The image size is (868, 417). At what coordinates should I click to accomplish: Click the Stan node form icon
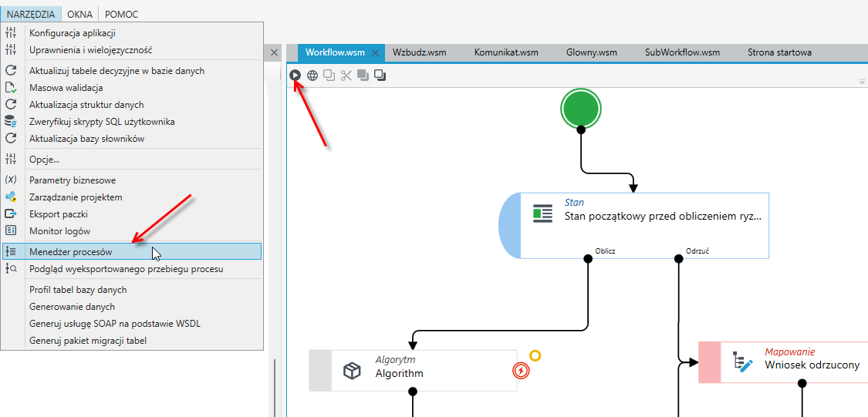click(x=542, y=213)
